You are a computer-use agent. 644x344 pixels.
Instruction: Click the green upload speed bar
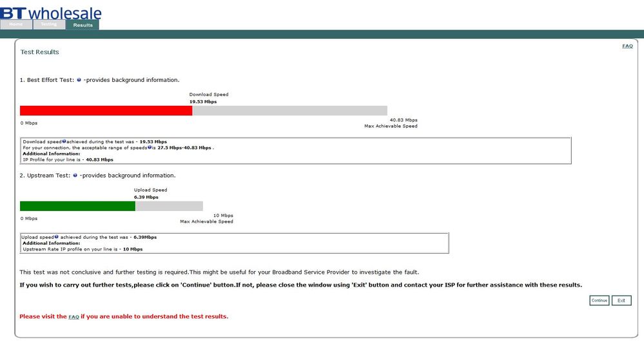point(77,206)
